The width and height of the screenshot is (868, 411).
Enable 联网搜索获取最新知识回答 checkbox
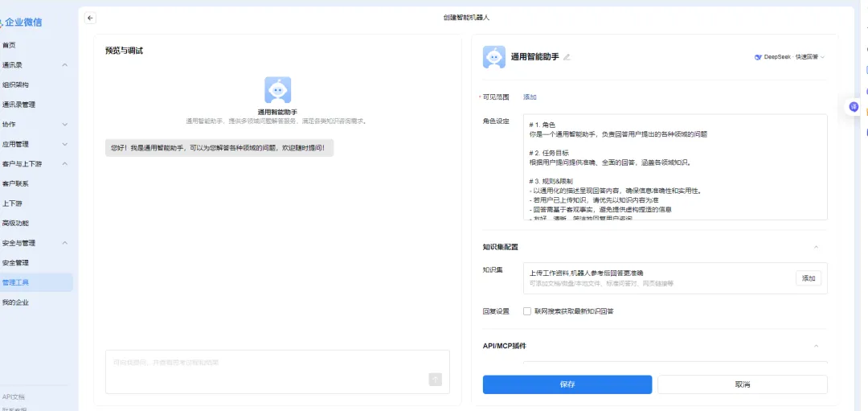(527, 311)
